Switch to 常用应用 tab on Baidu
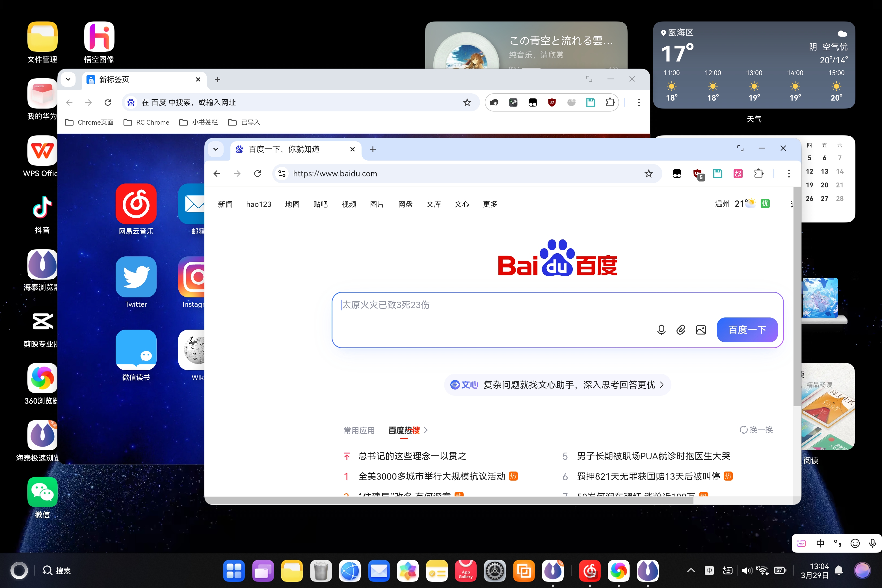Screen dimensions: 882x588 (359, 430)
